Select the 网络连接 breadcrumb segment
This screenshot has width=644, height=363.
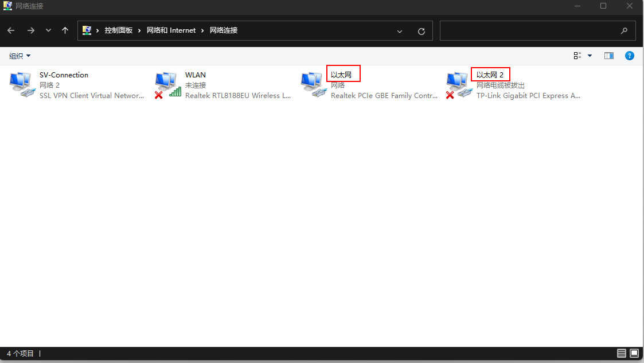point(224,30)
